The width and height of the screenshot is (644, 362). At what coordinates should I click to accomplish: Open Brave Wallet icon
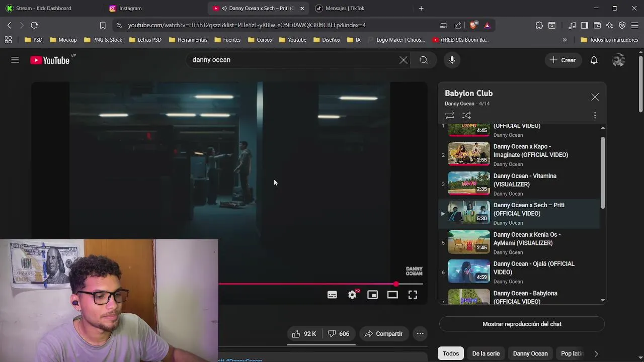597,25
